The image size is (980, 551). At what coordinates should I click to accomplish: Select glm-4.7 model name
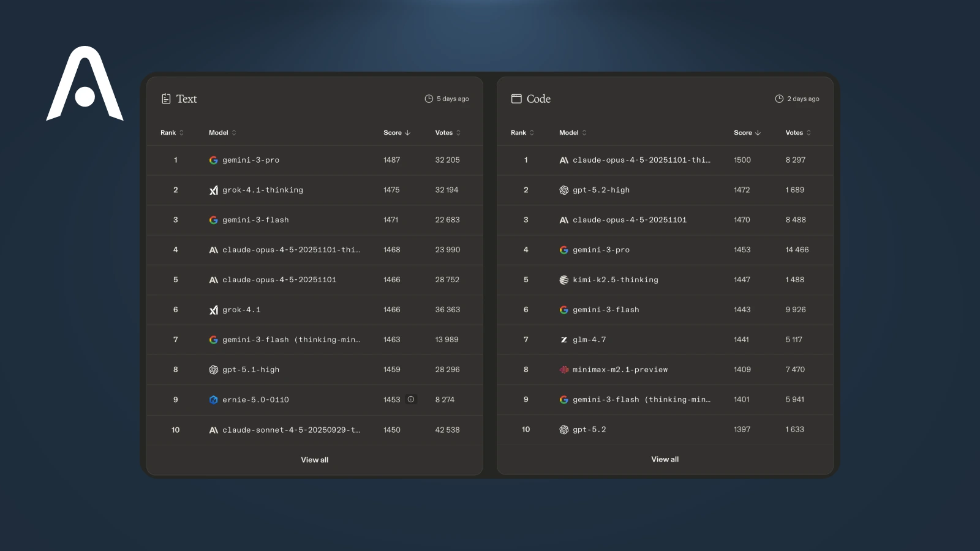pyautogui.click(x=589, y=340)
